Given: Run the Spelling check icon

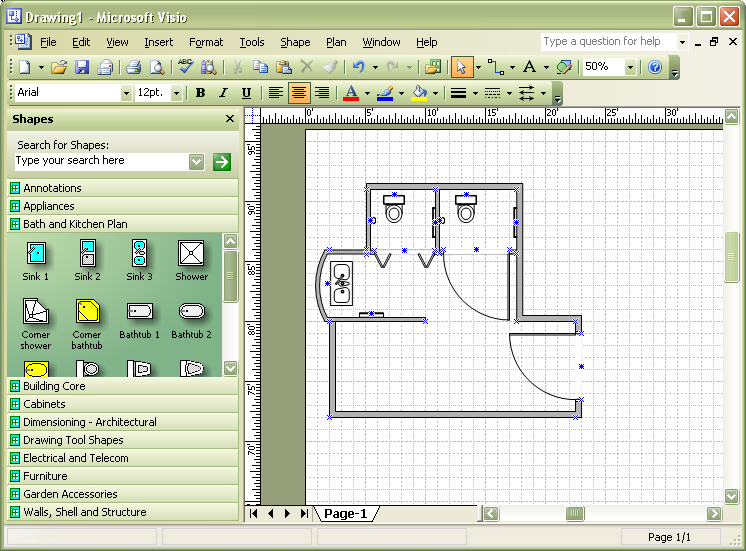Looking at the screenshot, I should point(185,67).
